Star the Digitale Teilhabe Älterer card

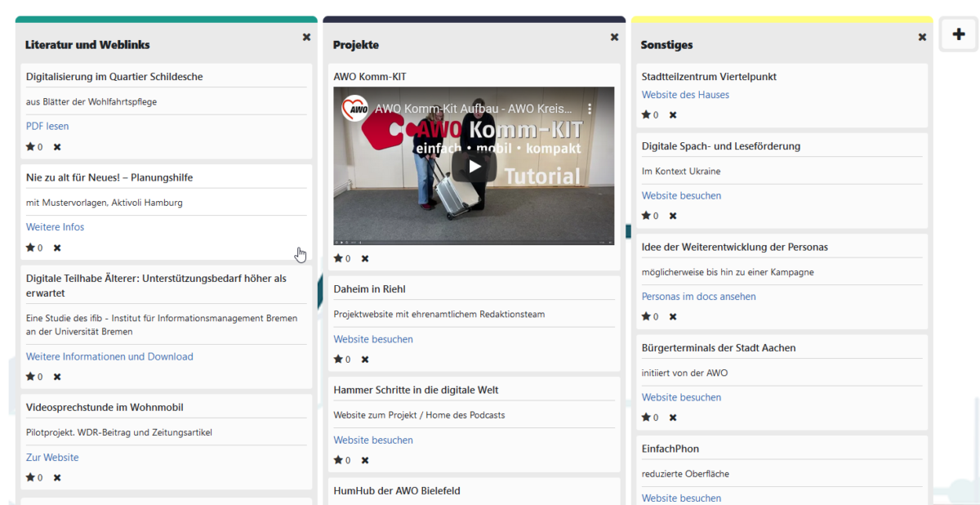(30, 377)
